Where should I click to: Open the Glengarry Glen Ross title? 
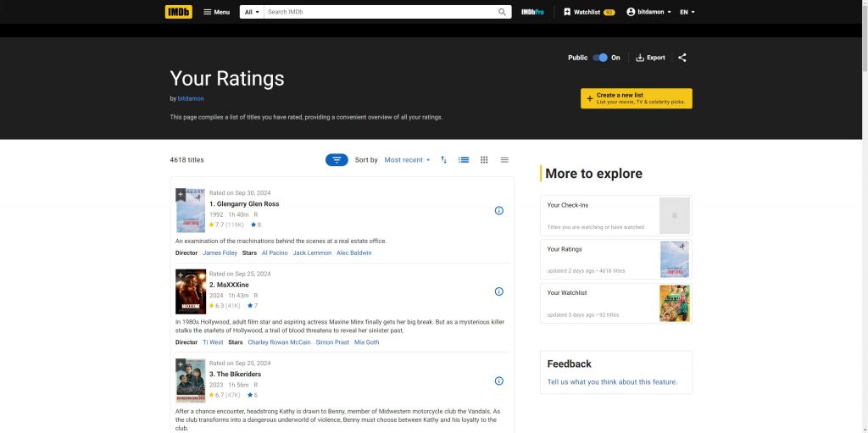[x=244, y=203]
